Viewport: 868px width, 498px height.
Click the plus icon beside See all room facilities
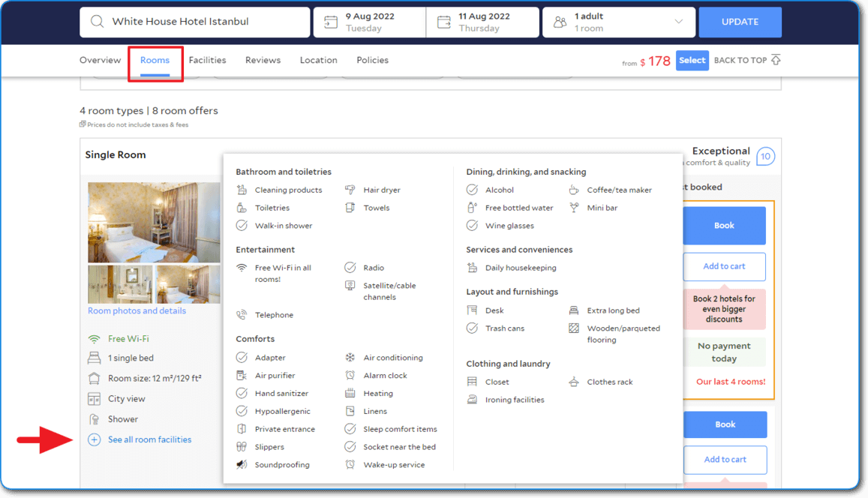(94, 440)
